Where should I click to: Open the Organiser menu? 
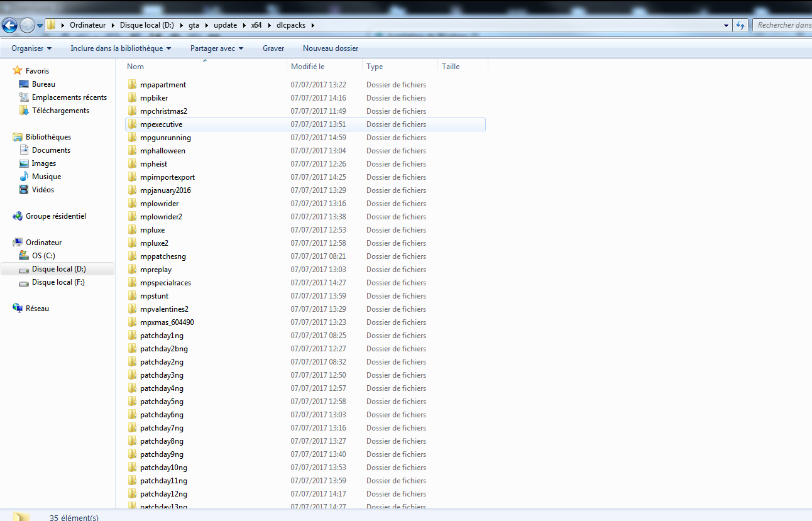pyautogui.click(x=31, y=48)
